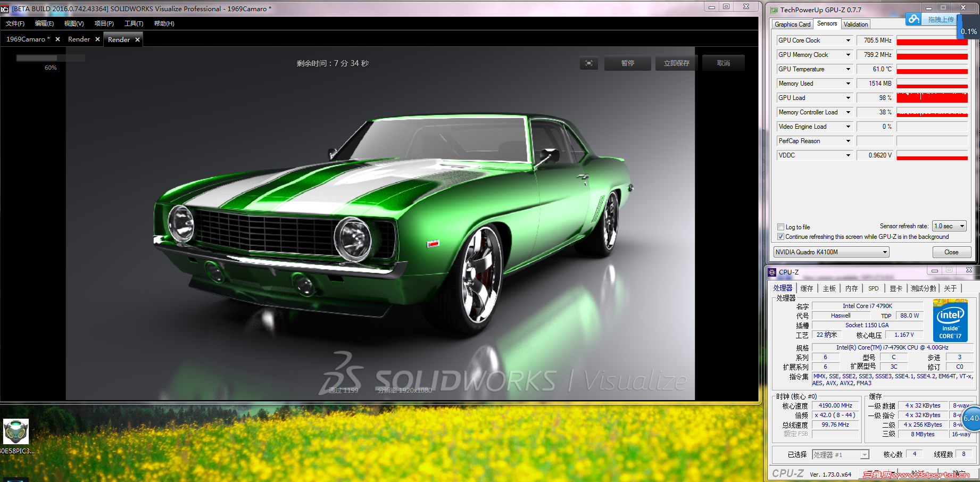Click 立即保存 to save the render now
The width and height of the screenshot is (980, 482).
[x=677, y=63]
